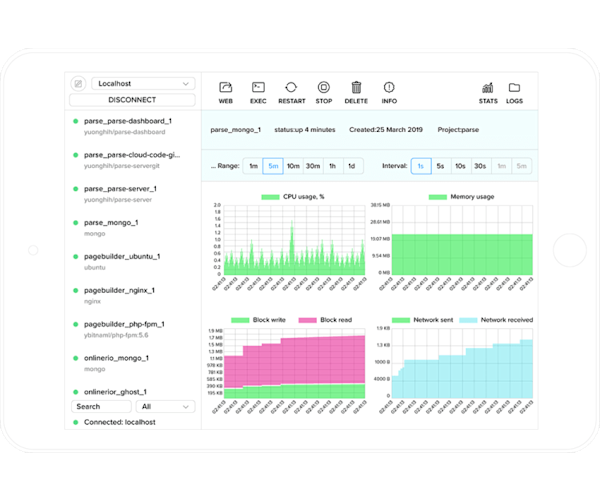Select the 30s interval button
The image size is (600, 500).
[x=480, y=166]
